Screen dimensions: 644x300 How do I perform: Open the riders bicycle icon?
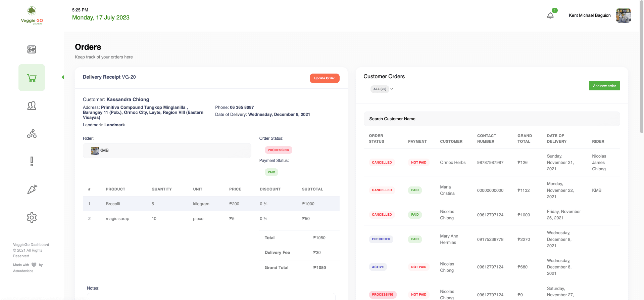[x=32, y=134]
